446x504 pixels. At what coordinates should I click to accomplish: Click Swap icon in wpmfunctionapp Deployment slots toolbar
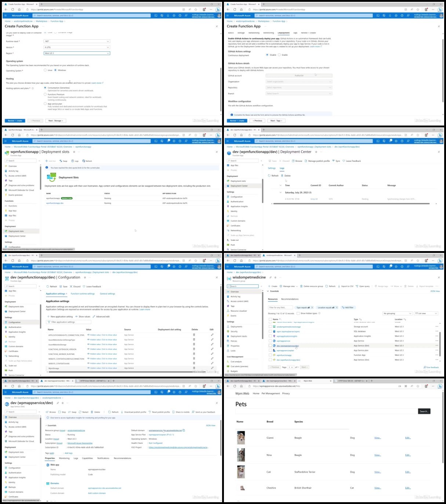61,161
